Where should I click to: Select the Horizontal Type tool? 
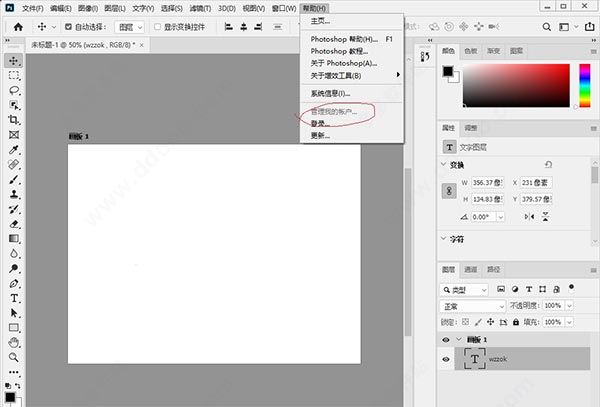pyautogui.click(x=14, y=298)
